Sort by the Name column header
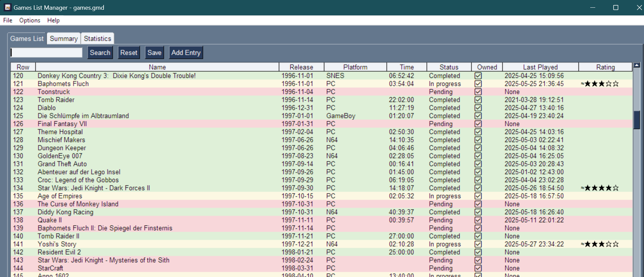This screenshot has width=644, height=277. [157, 67]
